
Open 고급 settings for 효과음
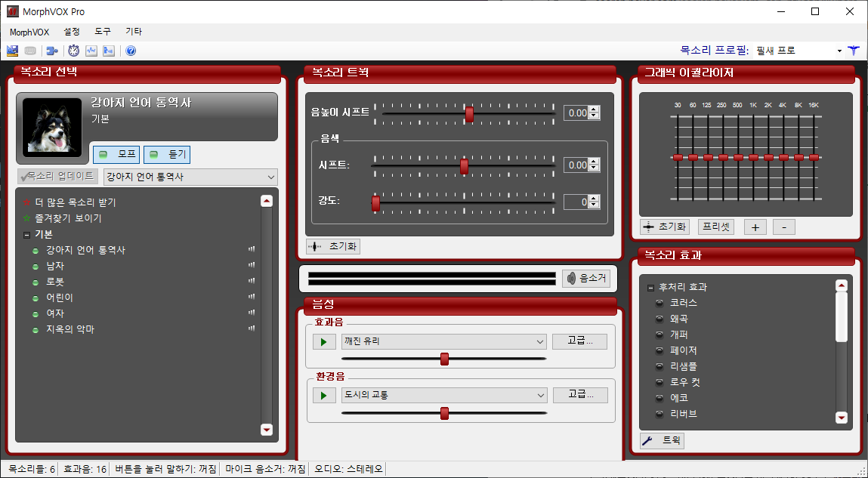[x=579, y=342]
